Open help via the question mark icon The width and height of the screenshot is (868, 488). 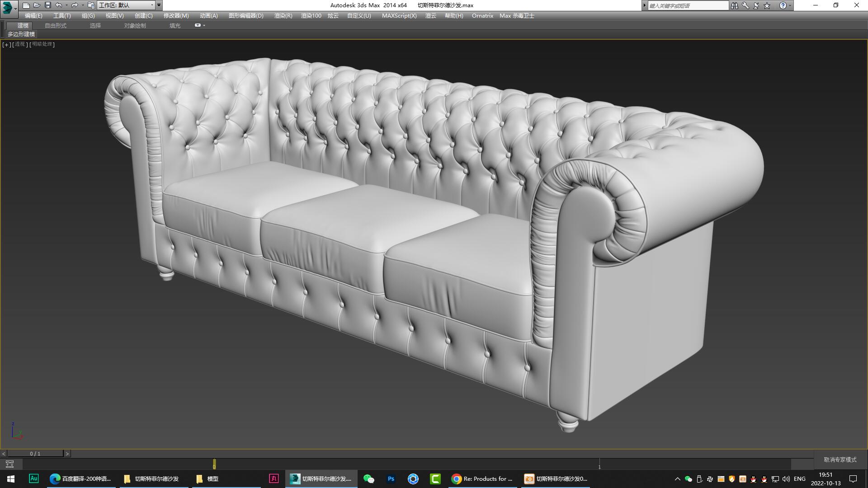coord(783,5)
